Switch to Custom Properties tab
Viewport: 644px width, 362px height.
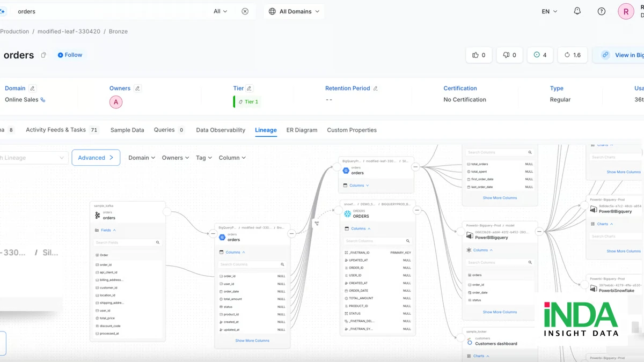pos(352,130)
